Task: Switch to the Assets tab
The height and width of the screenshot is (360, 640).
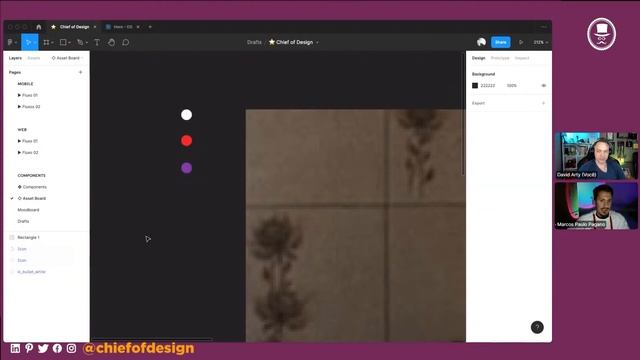Action: tap(34, 58)
